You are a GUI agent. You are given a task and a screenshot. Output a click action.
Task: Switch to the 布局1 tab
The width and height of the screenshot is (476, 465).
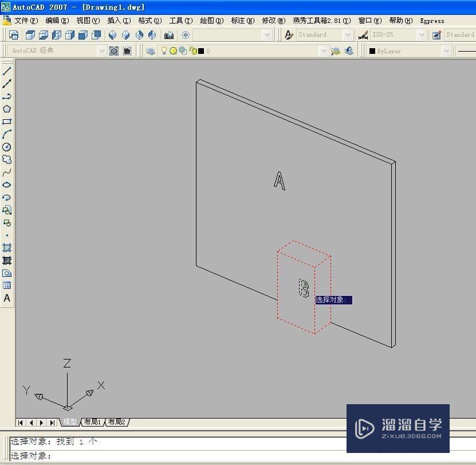click(x=92, y=422)
